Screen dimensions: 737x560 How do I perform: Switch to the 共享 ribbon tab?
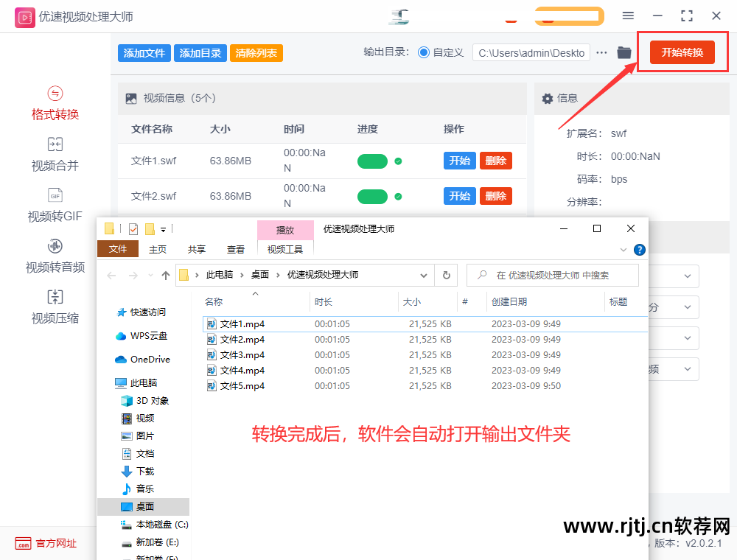coord(197,250)
